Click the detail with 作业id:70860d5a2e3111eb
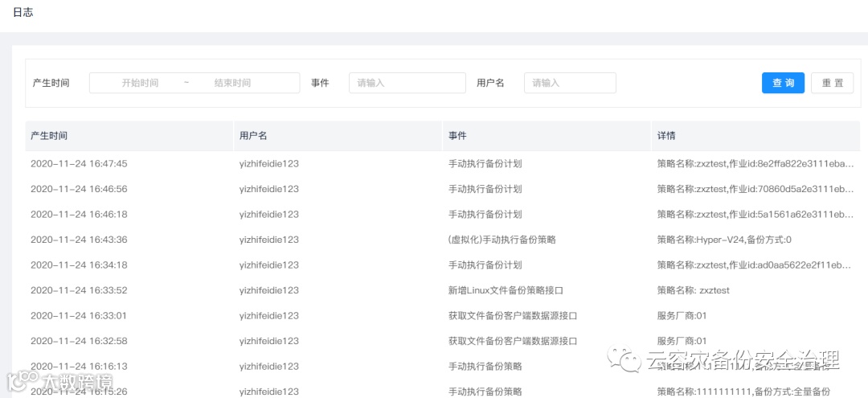Screen dimensions: 868x398 755,189
